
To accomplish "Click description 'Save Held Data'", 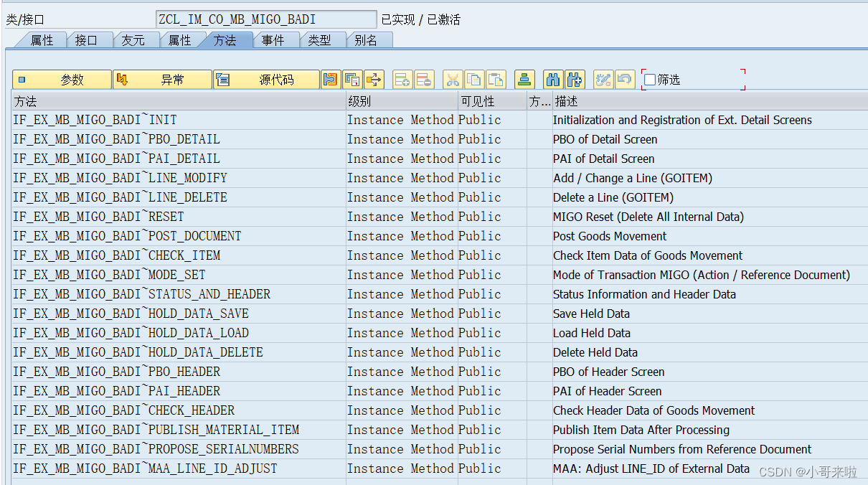I will coord(591,314).
